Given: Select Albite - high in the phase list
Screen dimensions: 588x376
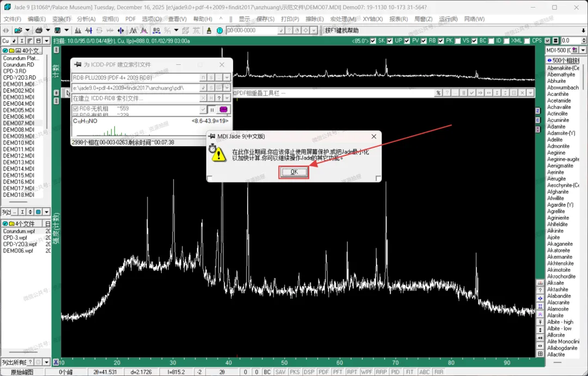Looking at the screenshot, I should 560,322.
